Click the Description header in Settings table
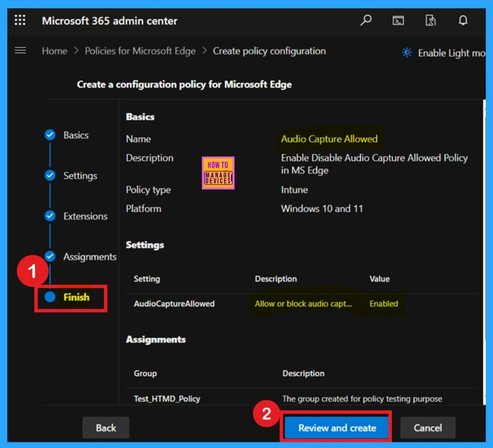Viewport: 493px width, 448px height. (276, 279)
